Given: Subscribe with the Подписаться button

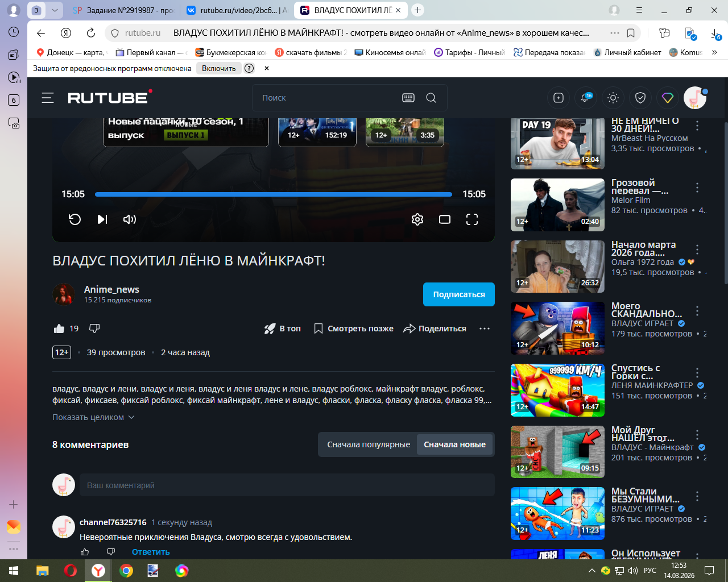Looking at the screenshot, I should click(x=458, y=294).
